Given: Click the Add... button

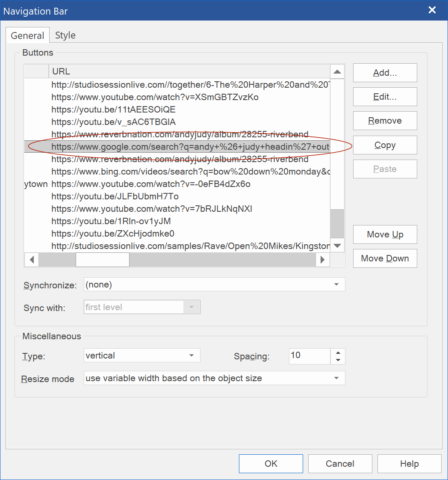Looking at the screenshot, I should pyautogui.click(x=385, y=73).
